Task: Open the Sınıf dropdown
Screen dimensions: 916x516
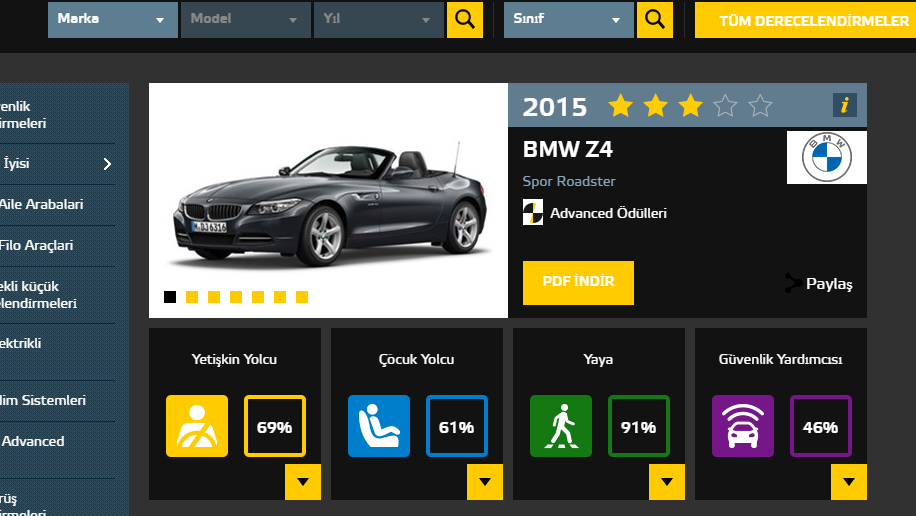Action: tap(568, 19)
